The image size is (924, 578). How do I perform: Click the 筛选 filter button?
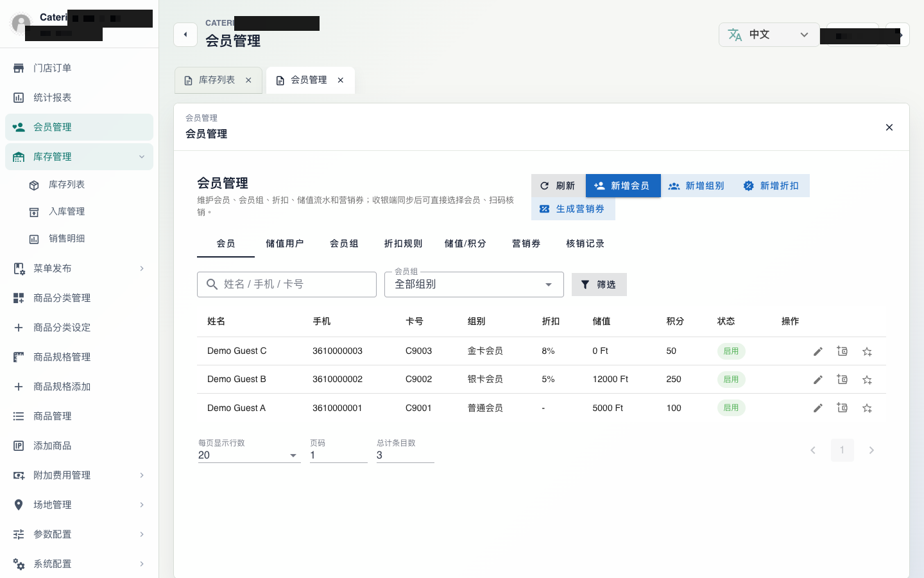[599, 285]
